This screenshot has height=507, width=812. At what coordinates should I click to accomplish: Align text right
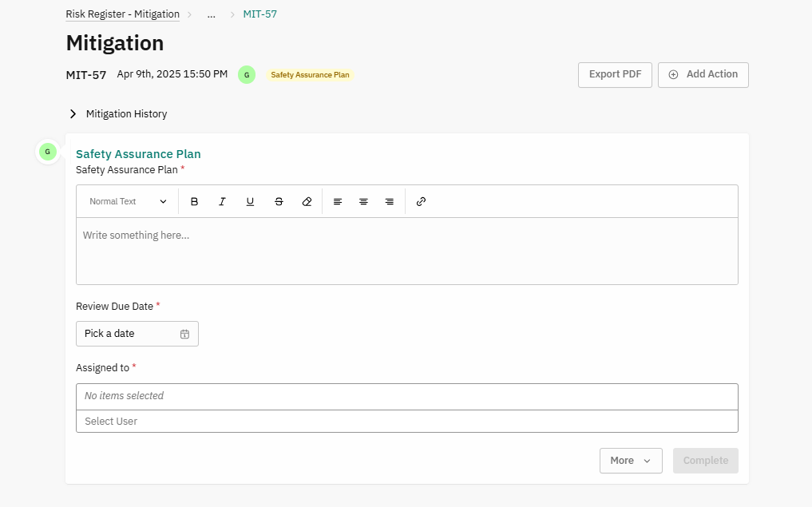click(390, 201)
